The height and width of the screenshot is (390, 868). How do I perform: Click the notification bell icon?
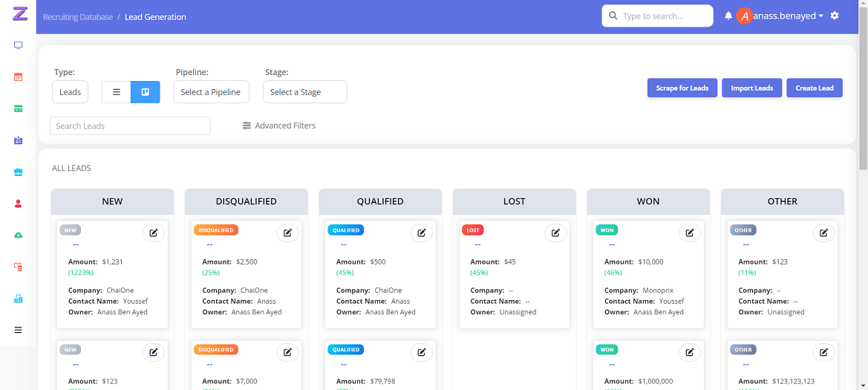pyautogui.click(x=728, y=16)
